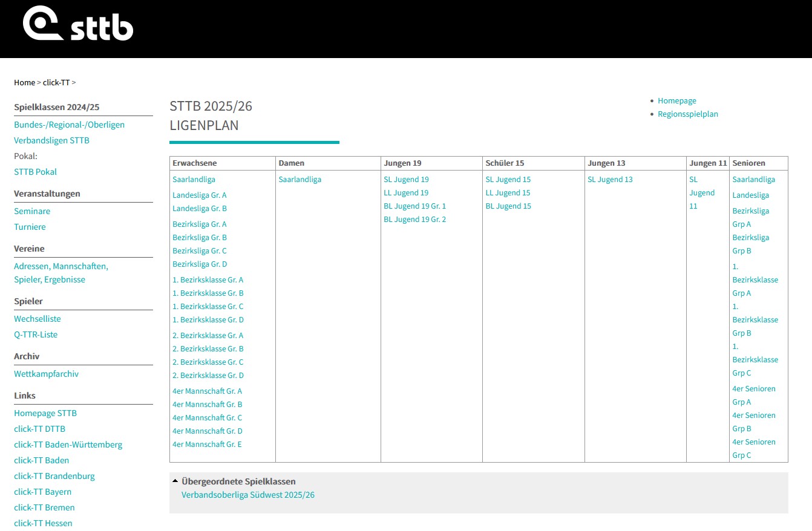
Task: Open Seminare under Veranstaltungen
Action: [x=32, y=211]
